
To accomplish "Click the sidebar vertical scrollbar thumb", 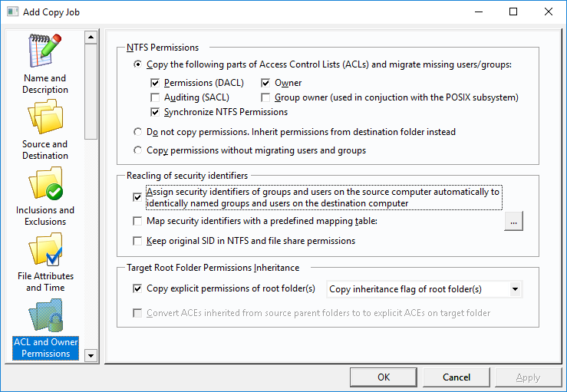I will tap(91, 92).
